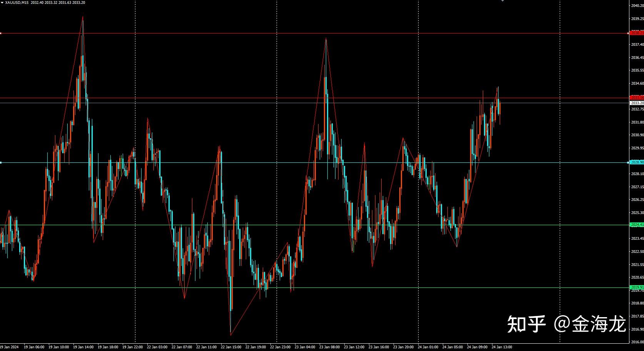
Task: Click the XAUUSD,M15 symbol label
Action: (x=17, y=2)
